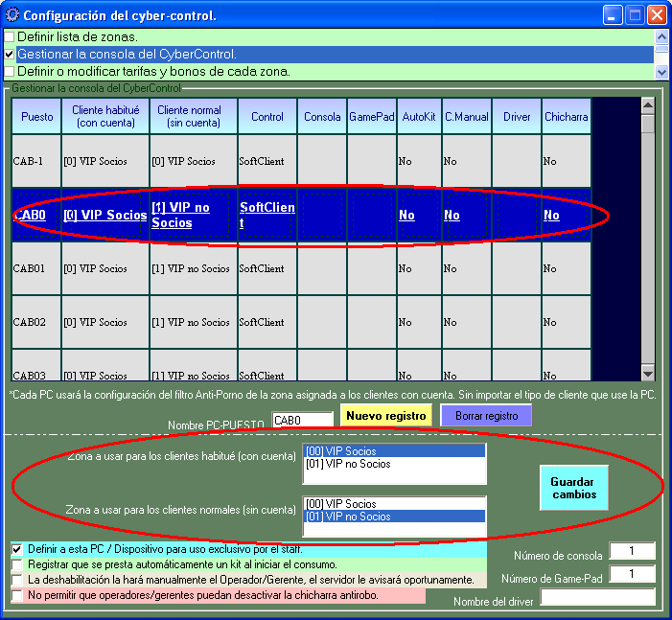
Task: Select '[01] VIP no Socios' in normal clients zone list
Action: [x=394, y=517]
